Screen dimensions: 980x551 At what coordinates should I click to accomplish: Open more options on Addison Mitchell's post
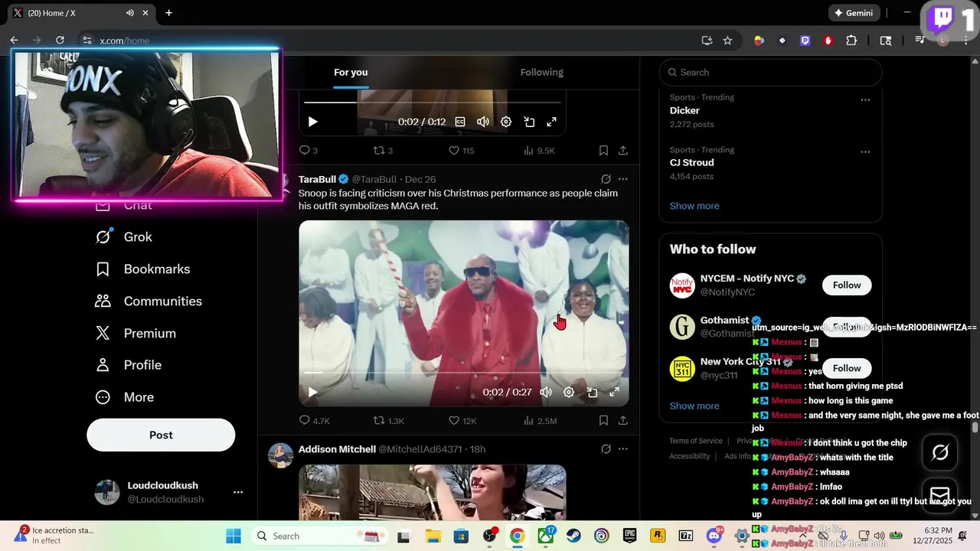click(x=623, y=449)
